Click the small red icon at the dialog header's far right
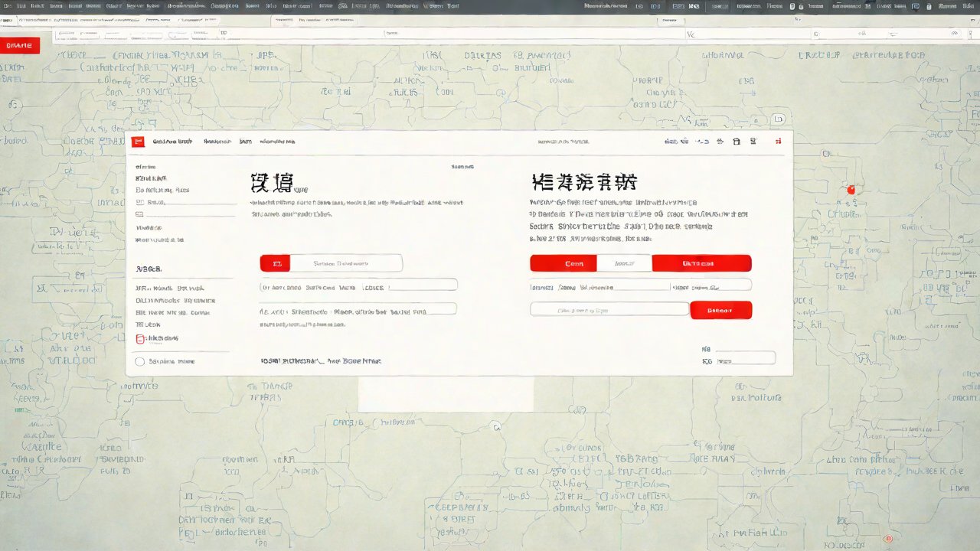 coord(779,142)
